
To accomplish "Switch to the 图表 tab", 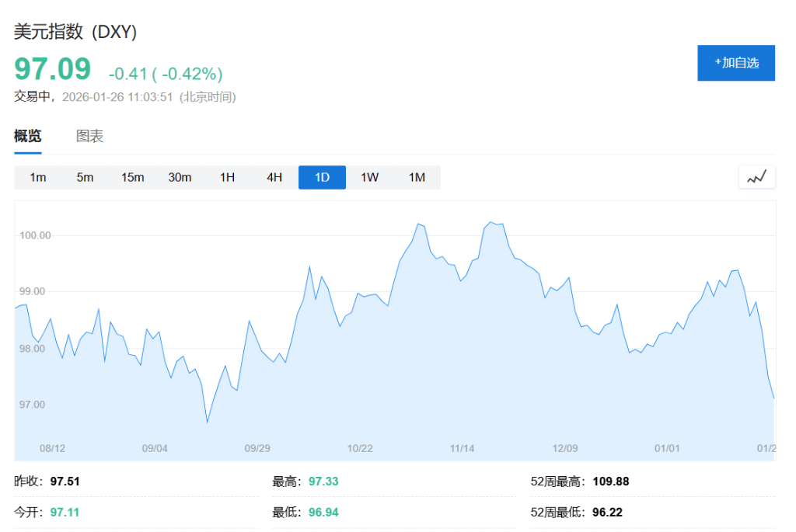I will pyautogui.click(x=89, y=137).
